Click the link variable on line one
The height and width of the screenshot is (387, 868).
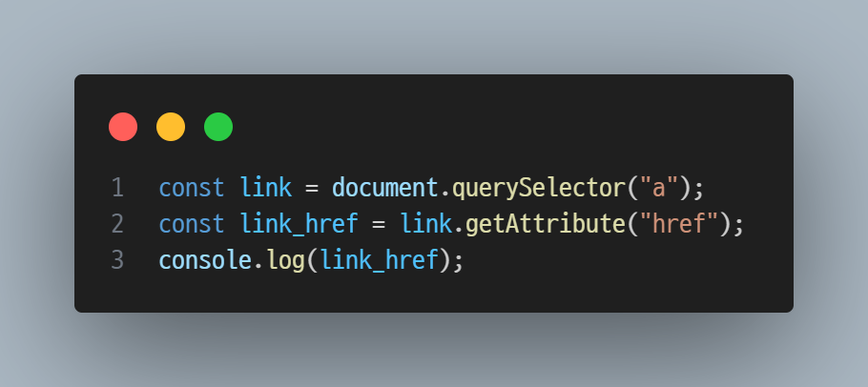tap(266, 188)
